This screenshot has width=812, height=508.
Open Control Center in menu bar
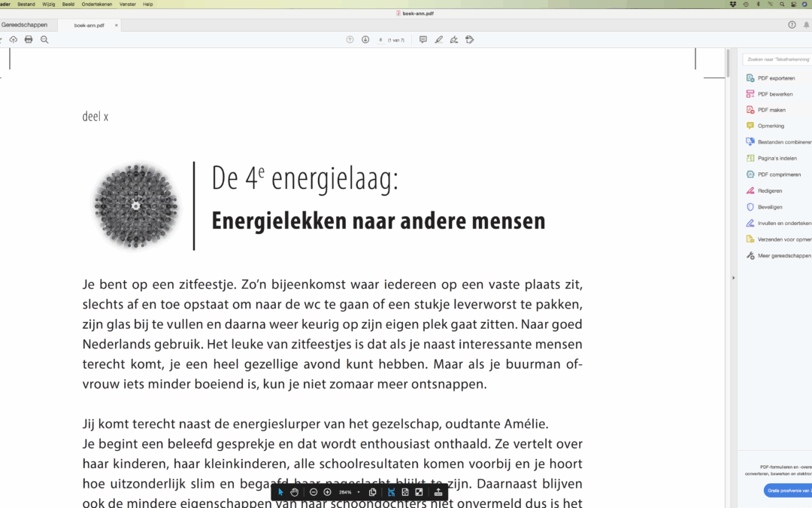pos(793,5)
